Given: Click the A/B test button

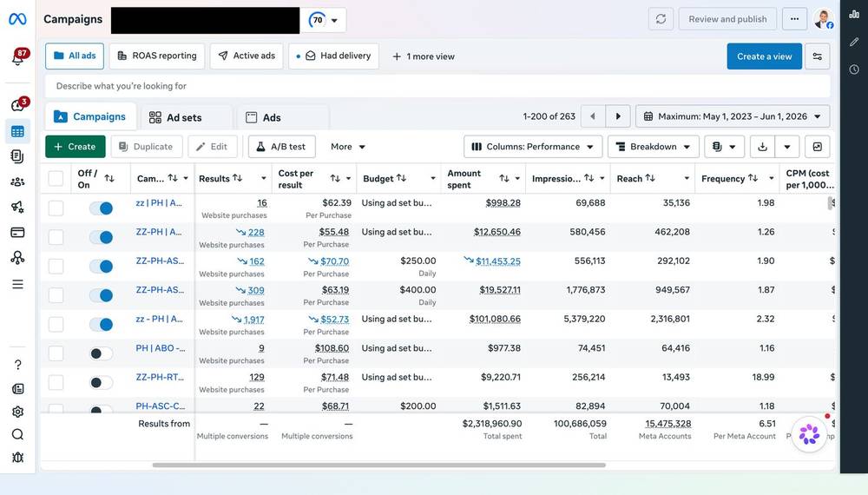Looking at the screenshot, I should coord(282,147).
